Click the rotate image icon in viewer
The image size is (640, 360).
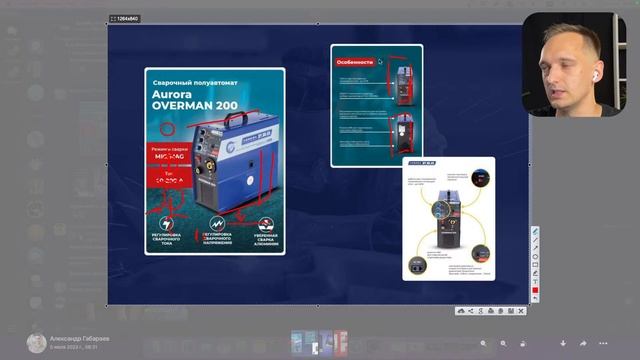click(523, 344)
